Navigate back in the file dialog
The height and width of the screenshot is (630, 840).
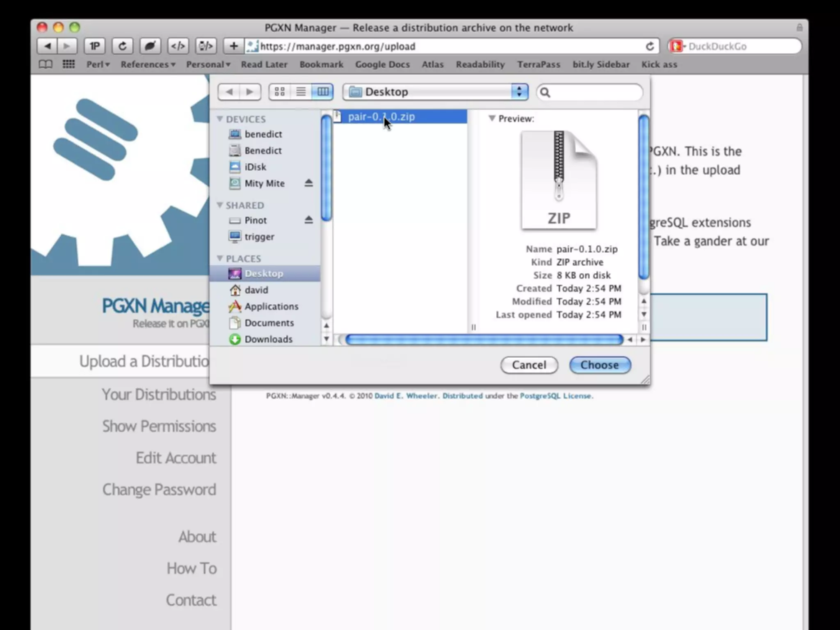point(229,92)
